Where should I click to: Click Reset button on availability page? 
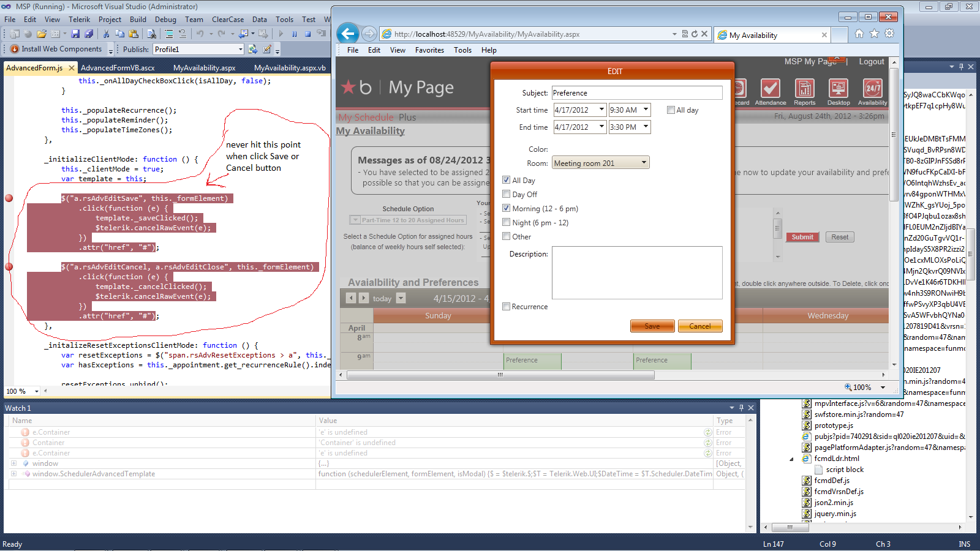[x=840, y=237]
